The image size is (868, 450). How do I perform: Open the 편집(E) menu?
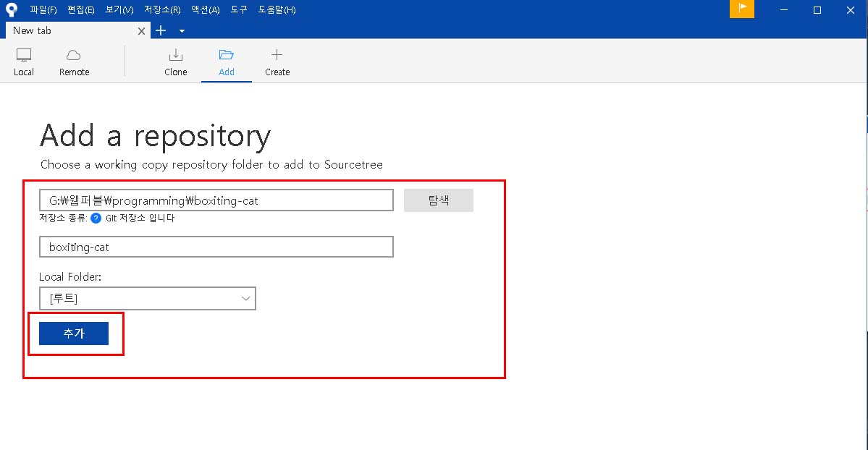81,10
